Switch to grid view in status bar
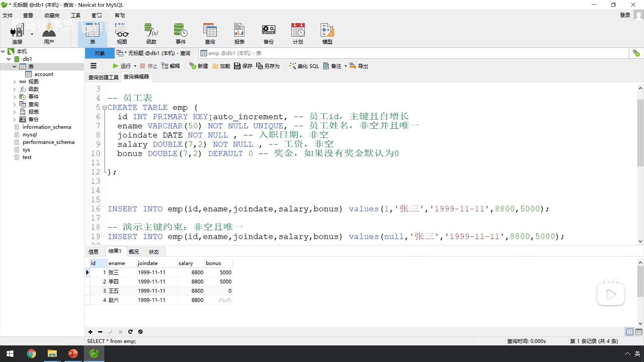Screen dimensions: 644x362 point(630,332)
